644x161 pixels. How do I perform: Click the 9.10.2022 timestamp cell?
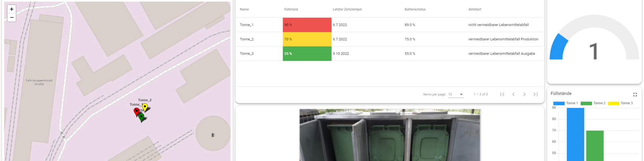pyautogui.click(x=341, y=54)
